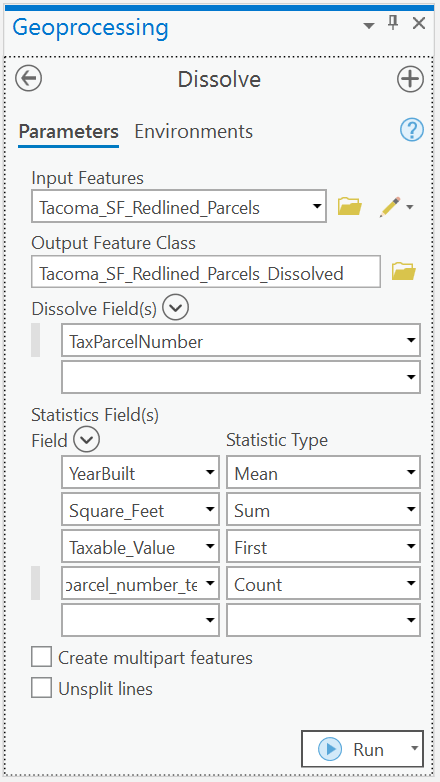Check the Unsplit lines option
This screenshot has width=440, height=782.
(41, 689)
